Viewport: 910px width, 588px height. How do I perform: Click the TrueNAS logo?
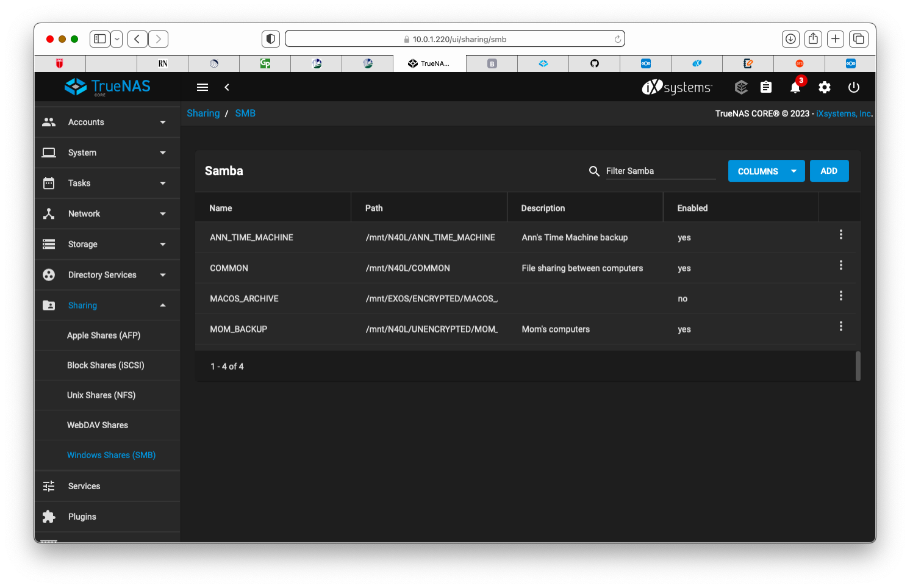click(x=107, y=87)
